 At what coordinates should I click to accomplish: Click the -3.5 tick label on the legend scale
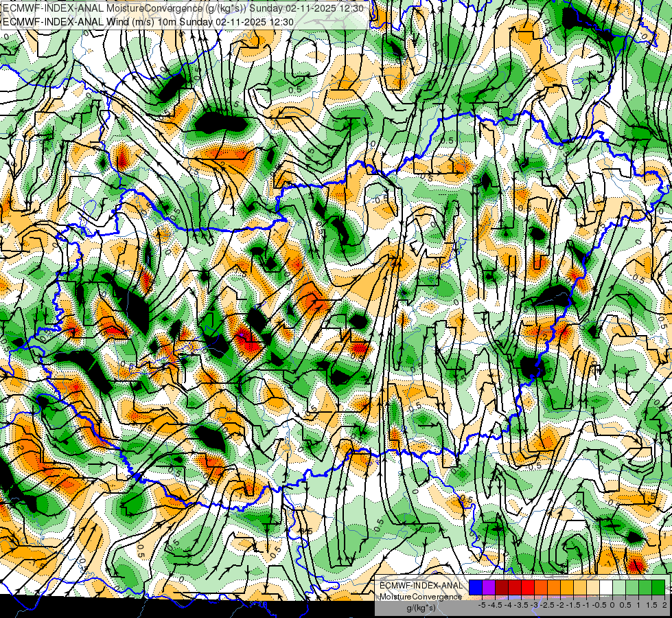(521, 605)
